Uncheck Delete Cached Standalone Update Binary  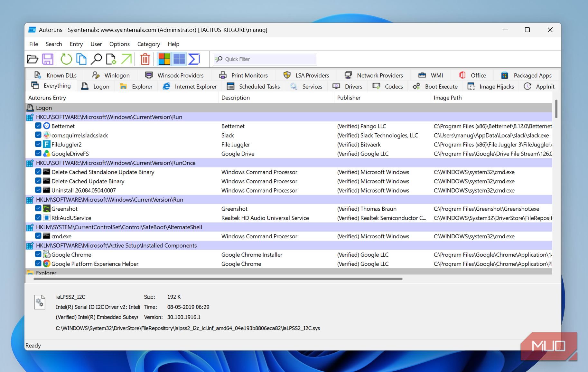[38, 172]
